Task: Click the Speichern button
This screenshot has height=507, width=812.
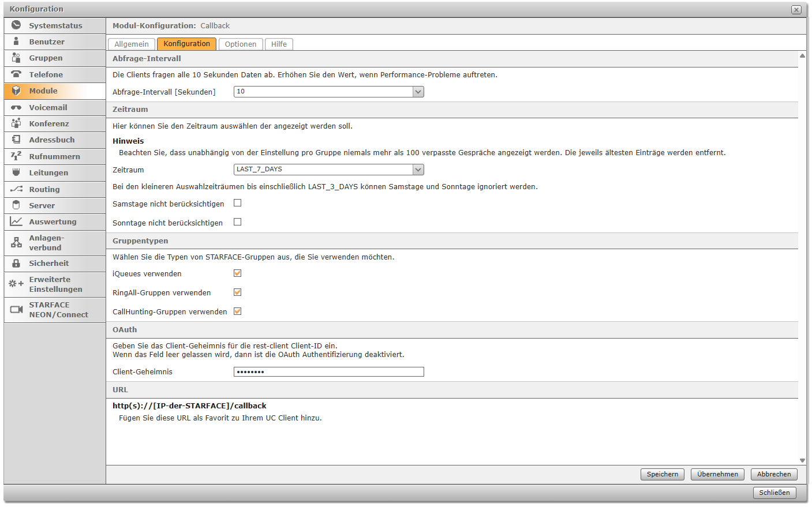Action: (663, 474)
